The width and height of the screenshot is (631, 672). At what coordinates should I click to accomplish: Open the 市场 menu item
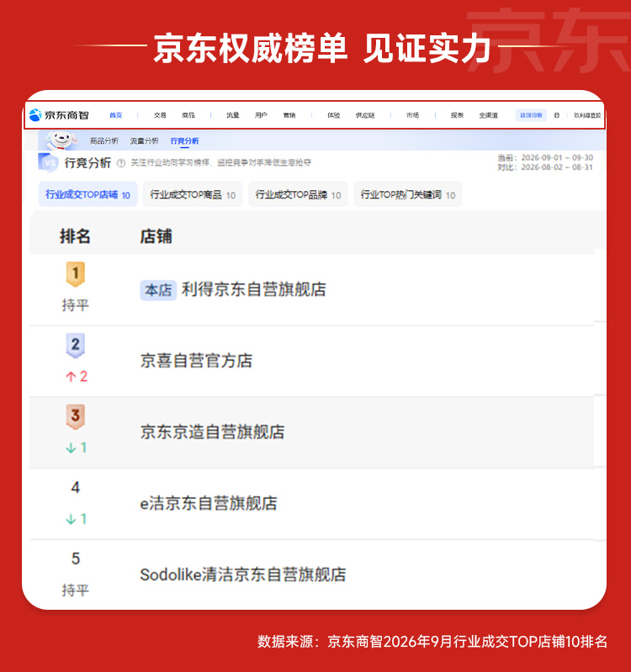(x=412, y=115)
